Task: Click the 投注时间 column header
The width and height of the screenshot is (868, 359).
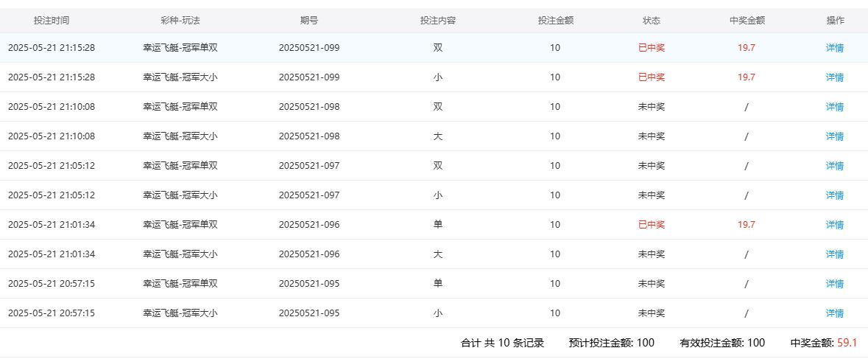Action: [52, 21]
